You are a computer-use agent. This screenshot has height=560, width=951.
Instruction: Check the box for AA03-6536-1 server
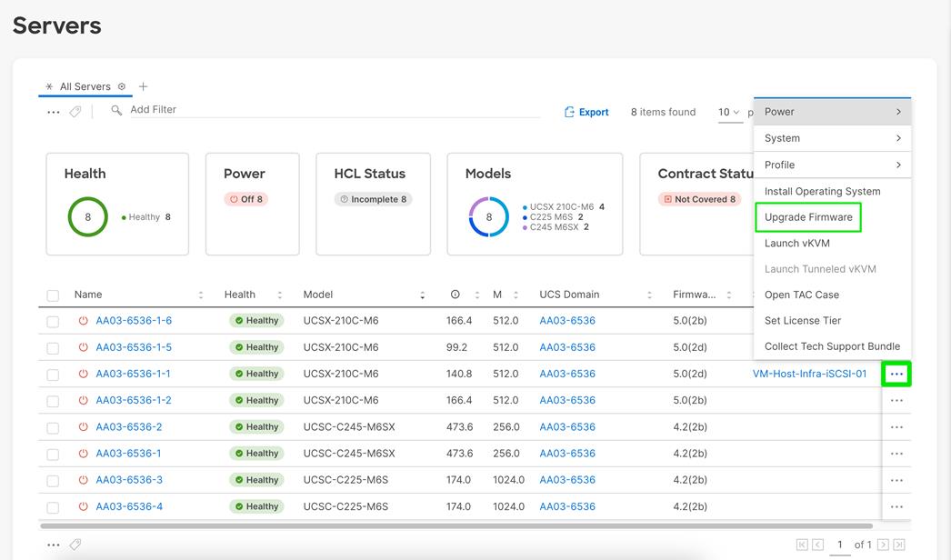(x=53, y=455)
